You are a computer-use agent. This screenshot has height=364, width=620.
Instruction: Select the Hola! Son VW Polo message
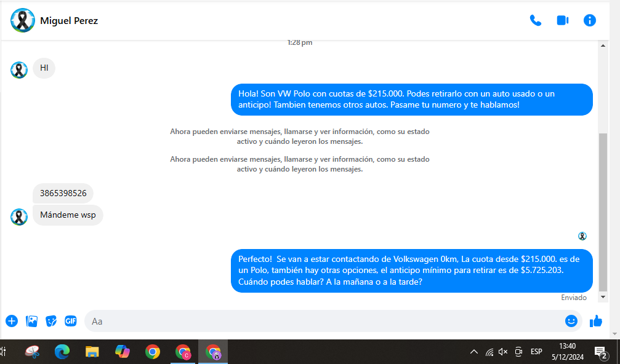[x=412, y=100]
